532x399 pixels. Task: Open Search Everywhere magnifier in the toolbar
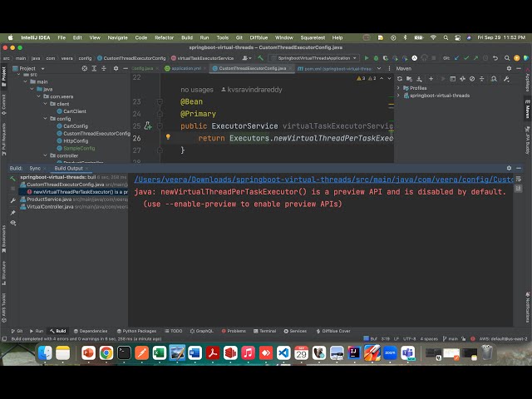click(x=507, y=58)
